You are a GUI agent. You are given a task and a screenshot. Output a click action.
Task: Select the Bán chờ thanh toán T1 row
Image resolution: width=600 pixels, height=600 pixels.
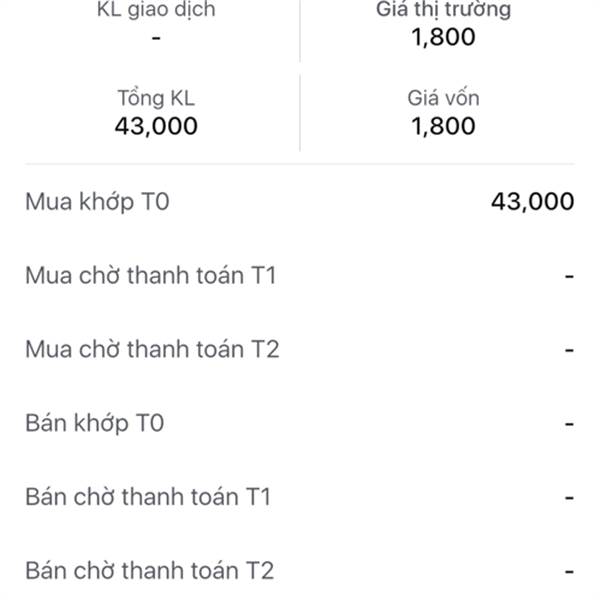[148, 497]
